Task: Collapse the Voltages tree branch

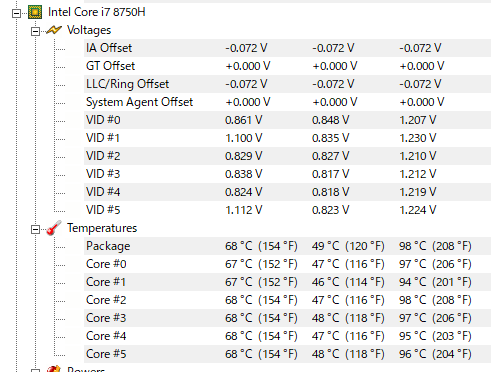Action: pyautogui.click(x=35, y=31)
